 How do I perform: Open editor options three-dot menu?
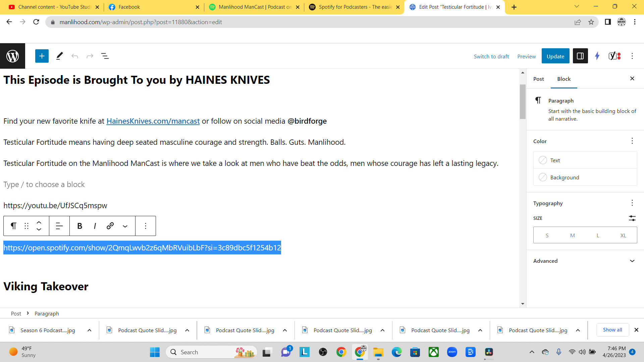tap(632, 56)
